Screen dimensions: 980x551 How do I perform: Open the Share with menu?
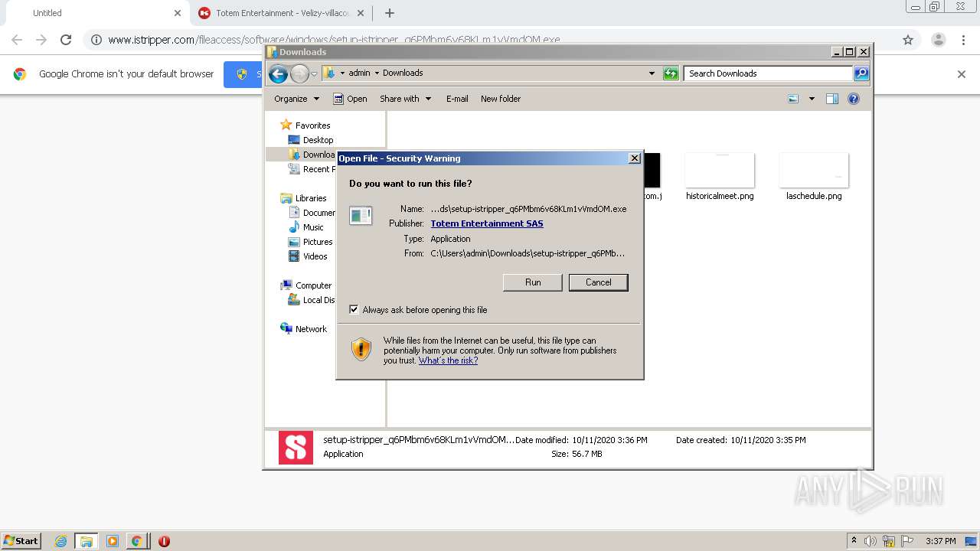(406, 99)
